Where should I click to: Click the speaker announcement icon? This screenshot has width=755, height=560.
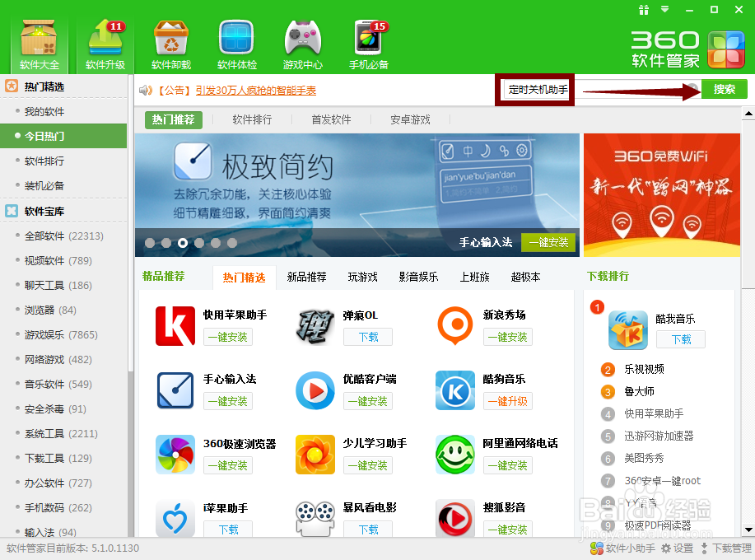146,90
